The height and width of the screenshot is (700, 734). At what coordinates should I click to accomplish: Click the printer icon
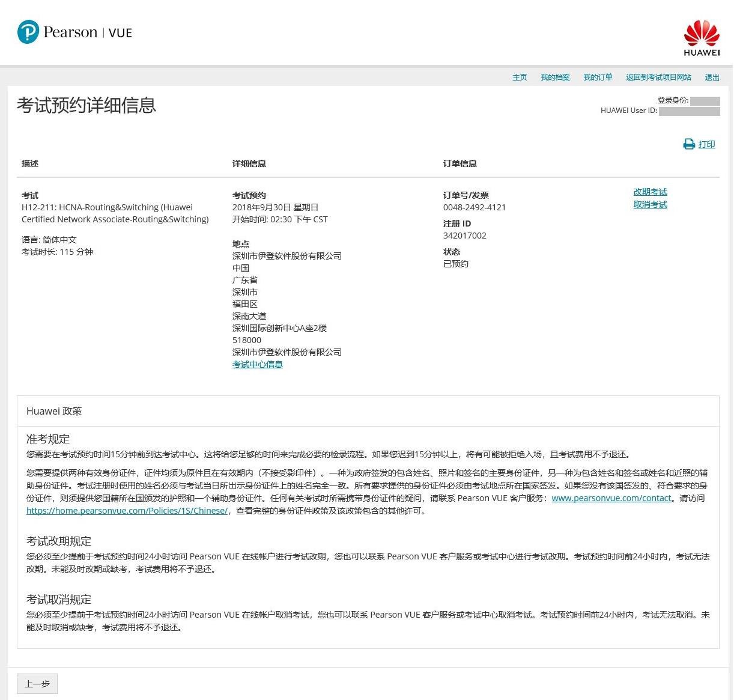[689, 144]
